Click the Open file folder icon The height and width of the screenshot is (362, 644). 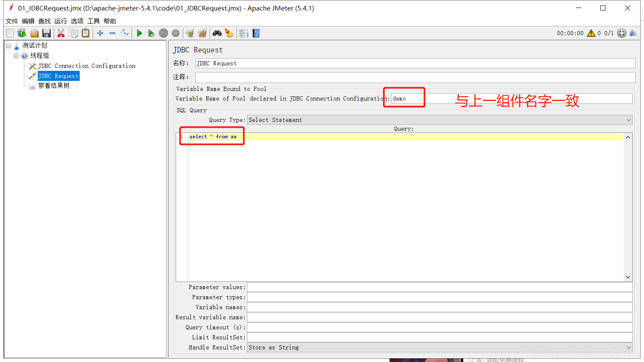34,33
